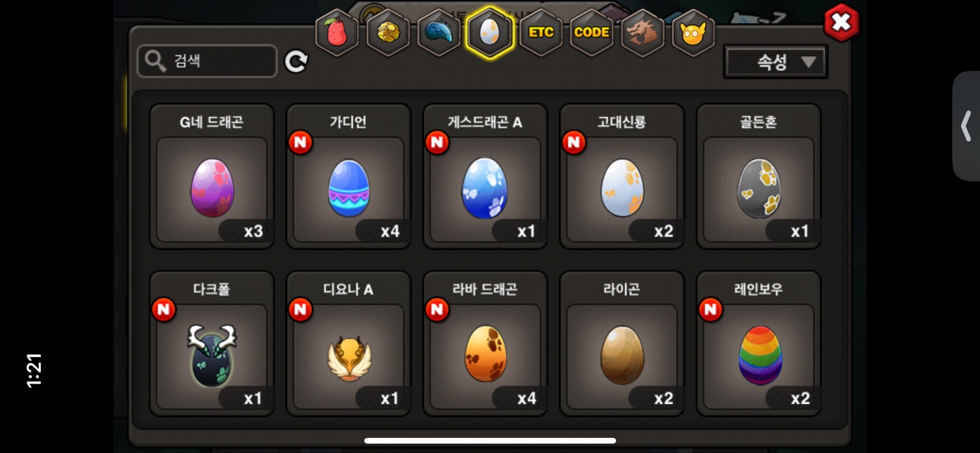980x453 pixels.
Task: Choose the 디요나 A winged egg
Action: (348, 344)
